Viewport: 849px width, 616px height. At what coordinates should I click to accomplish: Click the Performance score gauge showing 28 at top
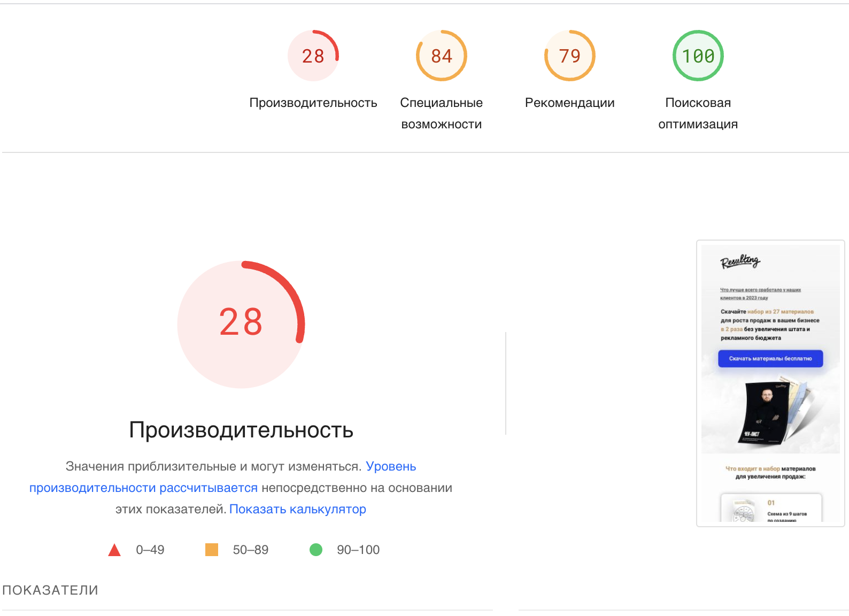tap(313, 56)
